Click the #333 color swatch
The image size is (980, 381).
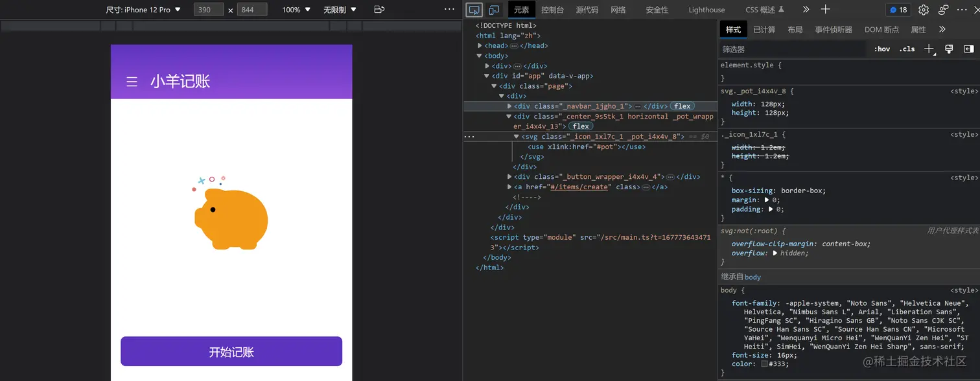(765, 364)
